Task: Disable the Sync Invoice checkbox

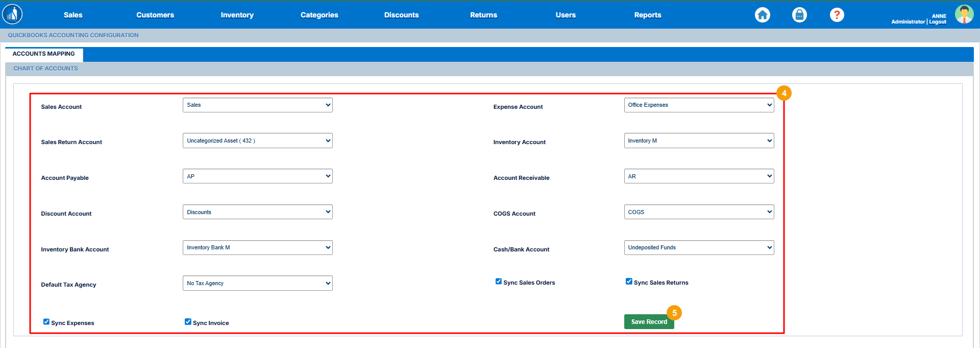Action: click(x=188, y=322)
